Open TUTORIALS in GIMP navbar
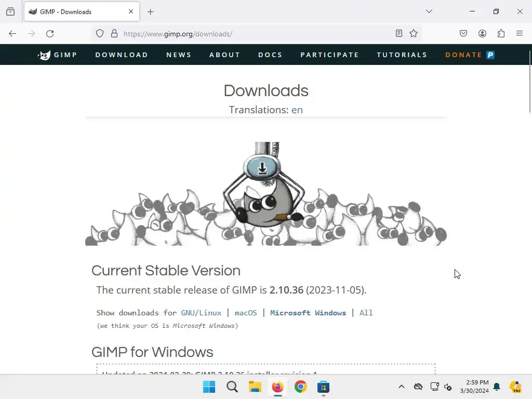Viewport: 532px width, 399px height. tap(402, 55)
